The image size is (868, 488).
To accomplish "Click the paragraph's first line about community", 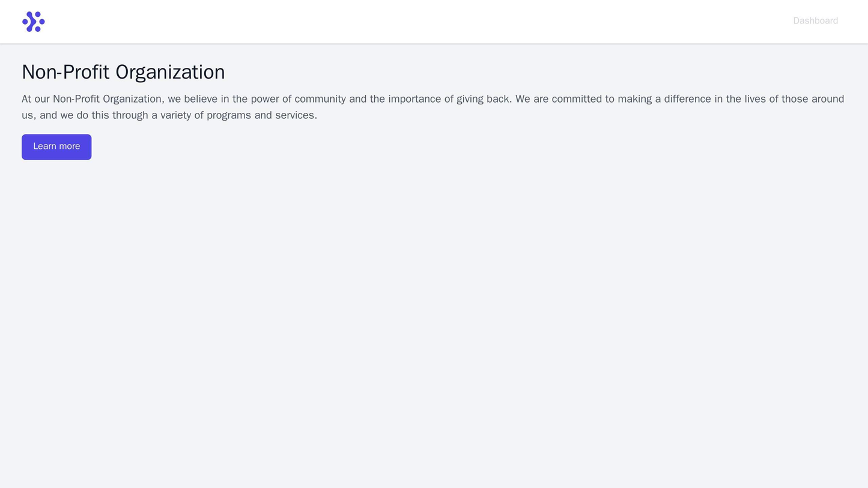I will pyautogui.click(x=432, y=99).
